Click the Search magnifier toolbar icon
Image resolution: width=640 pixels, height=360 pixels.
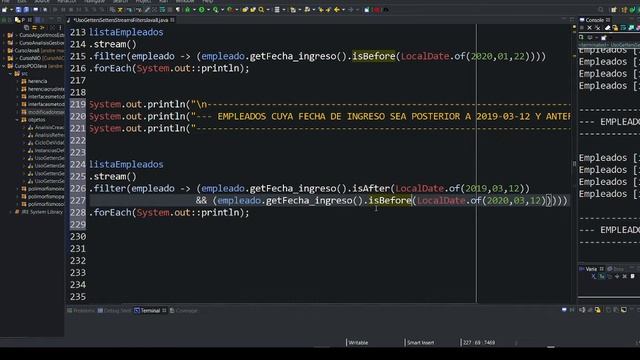click(261, 9)
